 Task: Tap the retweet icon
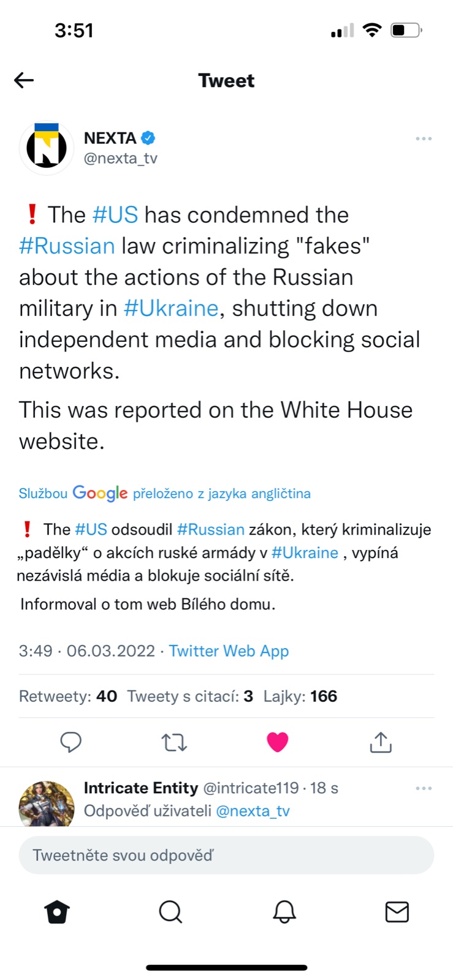pos(174,742)
